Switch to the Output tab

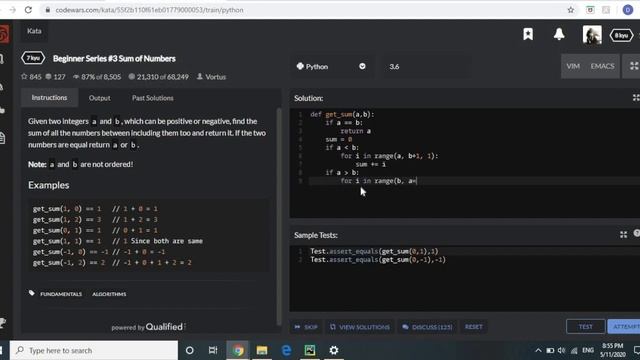point(100,98)
